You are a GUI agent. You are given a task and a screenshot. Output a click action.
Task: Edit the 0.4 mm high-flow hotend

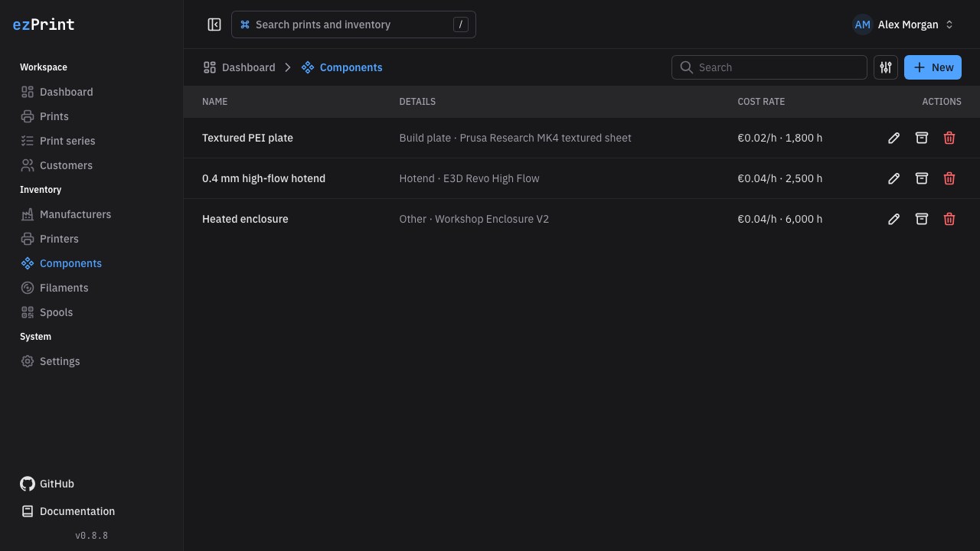893,178
